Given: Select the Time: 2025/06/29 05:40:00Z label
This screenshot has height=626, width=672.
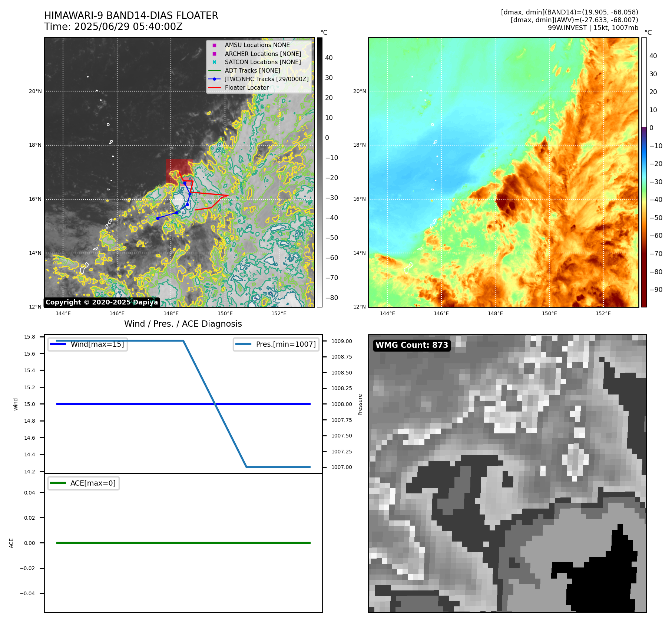Looking at the screenshot, I should point(113,27).
